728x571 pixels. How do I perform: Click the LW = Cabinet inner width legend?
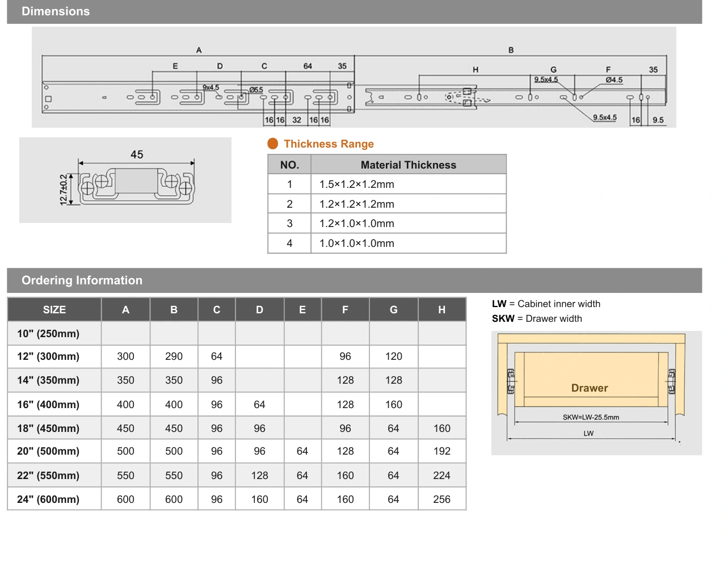(546, 304)
